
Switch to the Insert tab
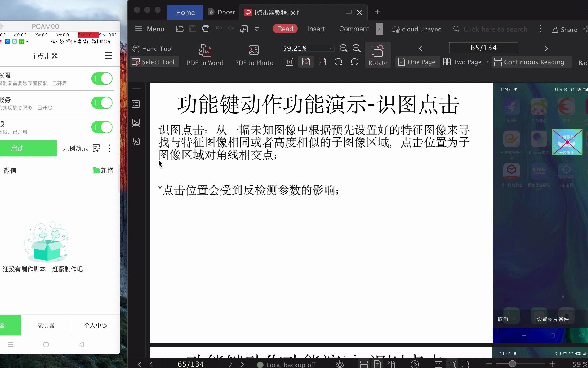316,29
